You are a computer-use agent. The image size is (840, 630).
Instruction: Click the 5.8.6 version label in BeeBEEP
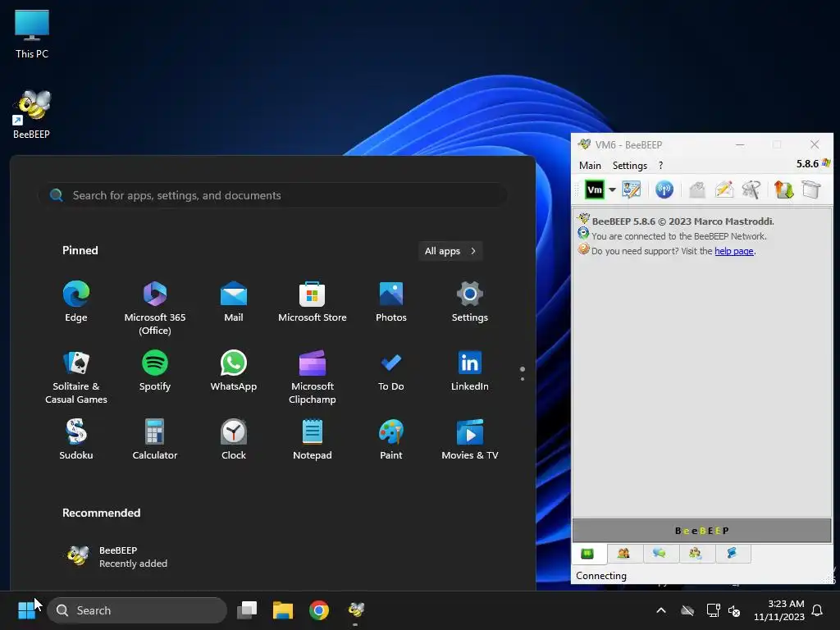[807, 164]
